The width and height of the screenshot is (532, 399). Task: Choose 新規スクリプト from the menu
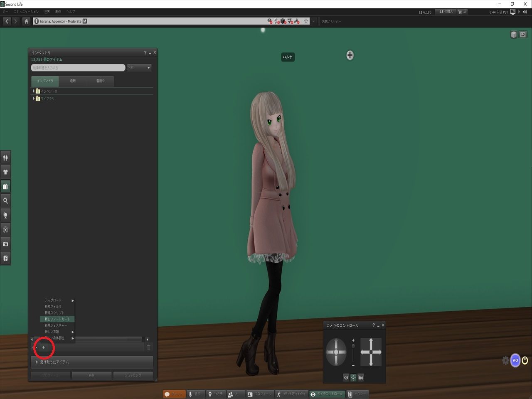(57, 313)
